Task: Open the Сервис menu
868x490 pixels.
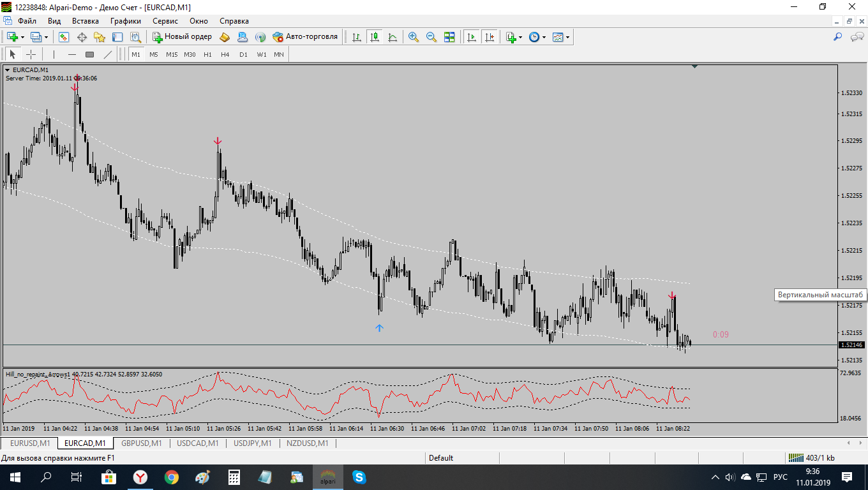Action: pos(165,20)
